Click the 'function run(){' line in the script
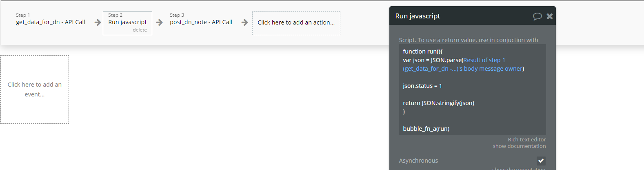The width and height of the screenshot is (644, 170). point(422,51)
